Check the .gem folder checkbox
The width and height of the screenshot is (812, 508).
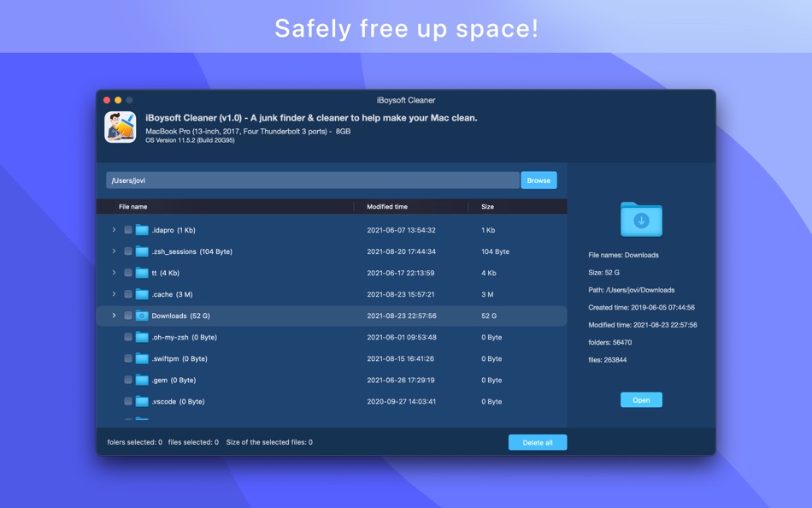click(128, 380)
